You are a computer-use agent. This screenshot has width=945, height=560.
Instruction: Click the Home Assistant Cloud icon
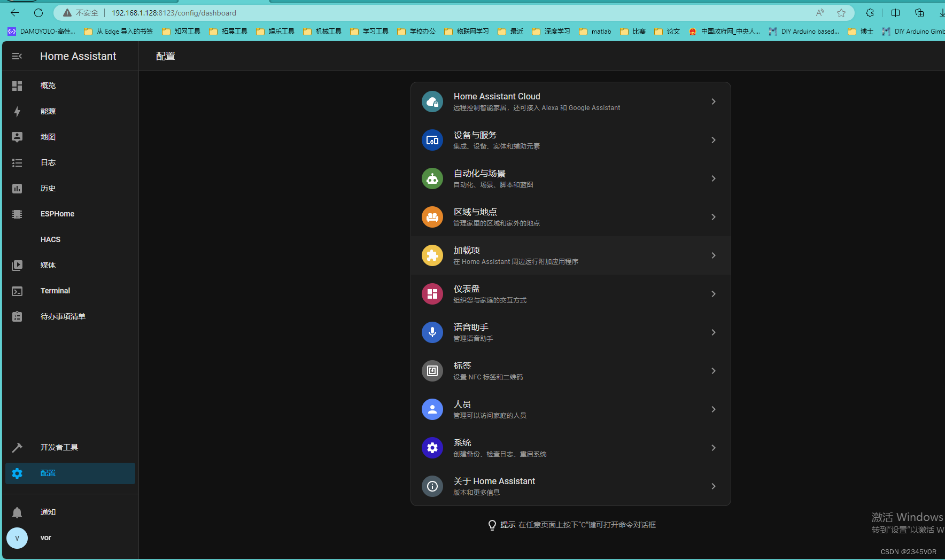point(432,102)
